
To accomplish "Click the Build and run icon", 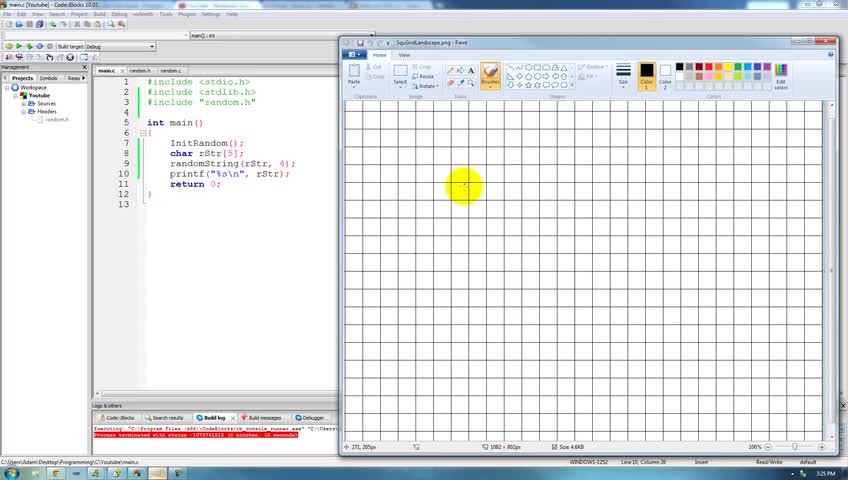I will pos(29,46).
